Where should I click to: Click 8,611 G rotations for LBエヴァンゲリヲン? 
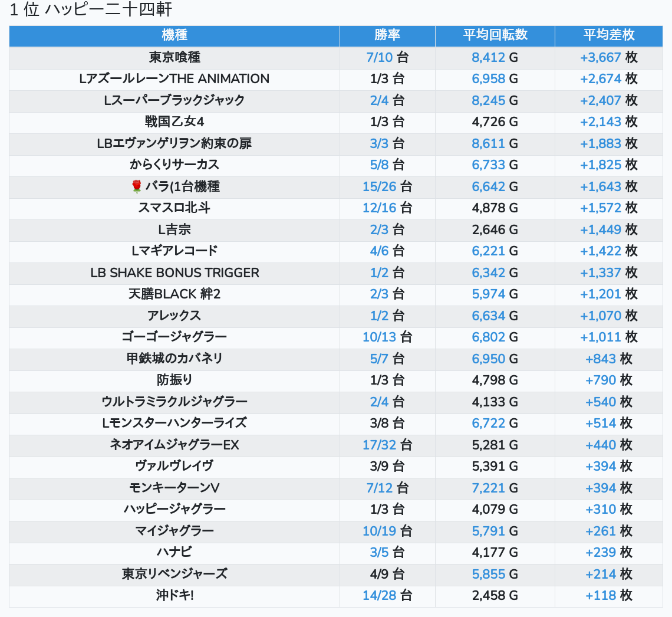click(488, 143)
